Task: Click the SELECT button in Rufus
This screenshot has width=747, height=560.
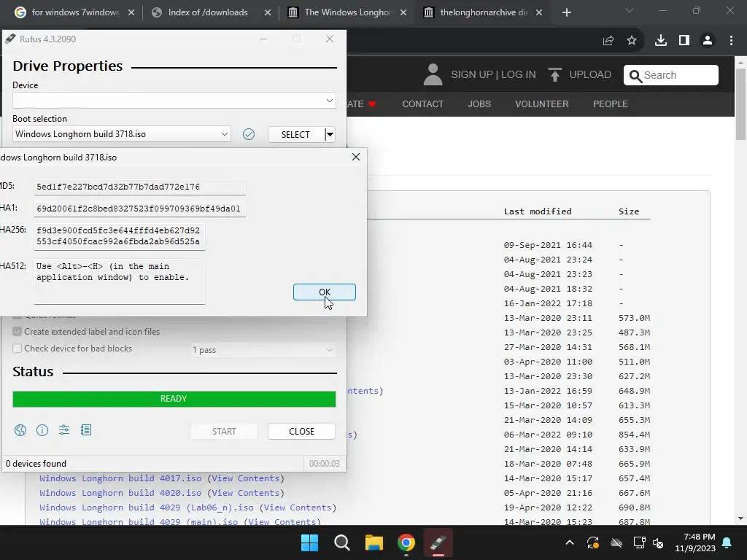Action: (x=296, y=135)
